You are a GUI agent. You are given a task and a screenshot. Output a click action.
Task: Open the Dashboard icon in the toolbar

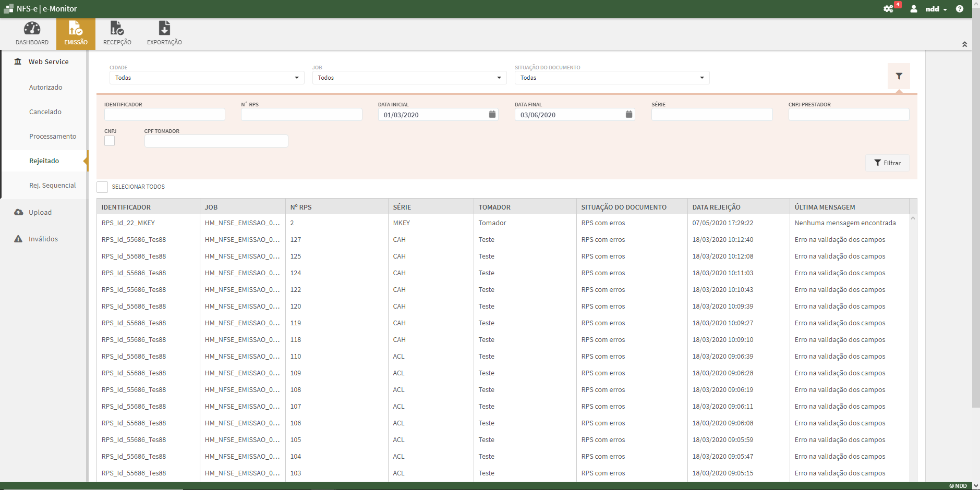coord(31,32)
